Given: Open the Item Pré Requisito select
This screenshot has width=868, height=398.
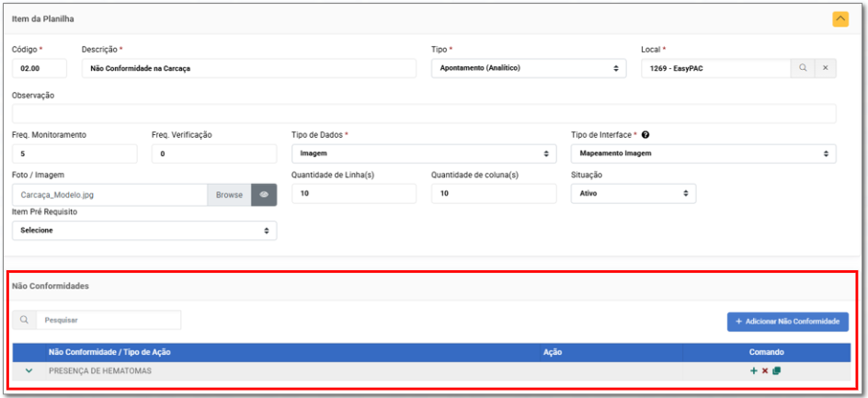Looking at the screenshot, I should tap(144, 230).
